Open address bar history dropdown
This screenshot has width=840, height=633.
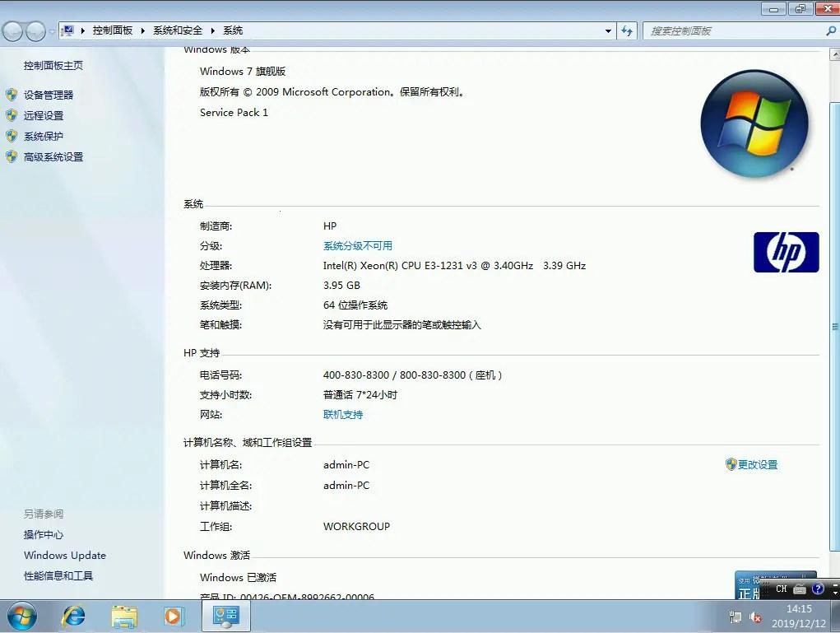608,31
